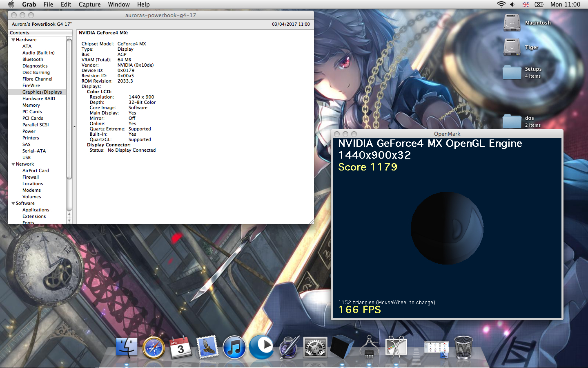This screenshot has width=588, height=368.
Task: Open the Trash in the Dock
Action: 463,348
